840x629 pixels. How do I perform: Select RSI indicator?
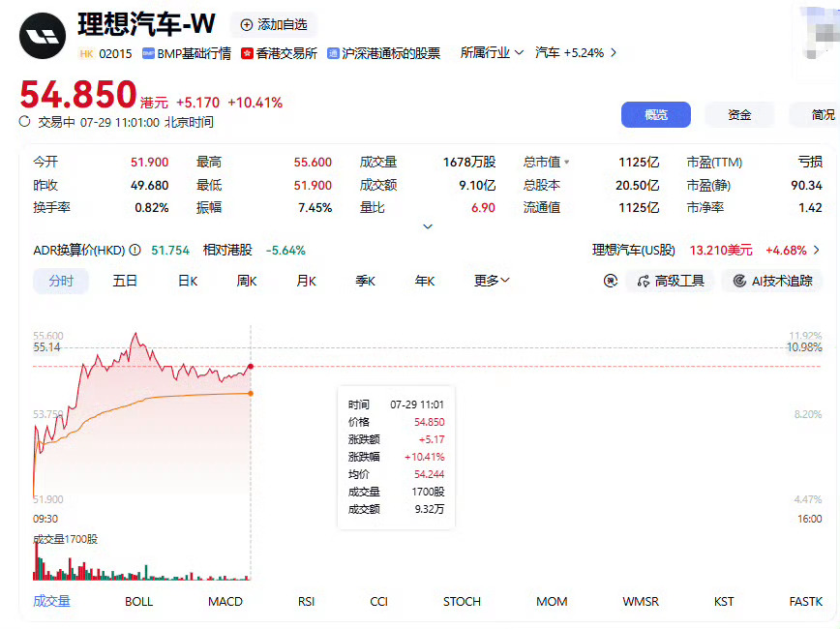306,601
